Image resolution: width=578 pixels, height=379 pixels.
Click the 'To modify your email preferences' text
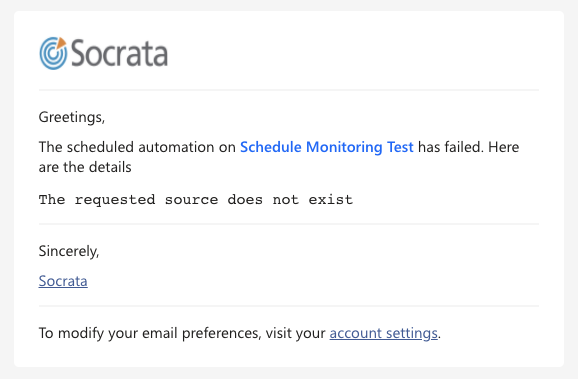(150, 333)
